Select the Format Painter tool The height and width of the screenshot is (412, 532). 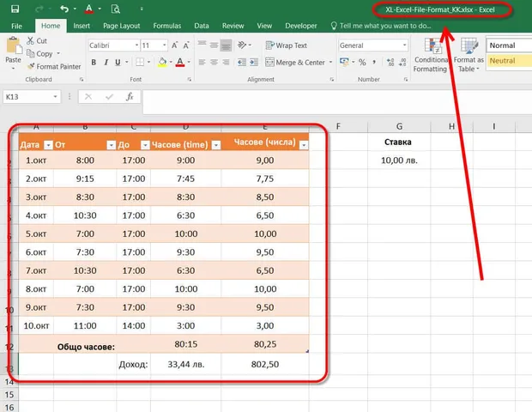pyautogui.click(x=55, y=66)
